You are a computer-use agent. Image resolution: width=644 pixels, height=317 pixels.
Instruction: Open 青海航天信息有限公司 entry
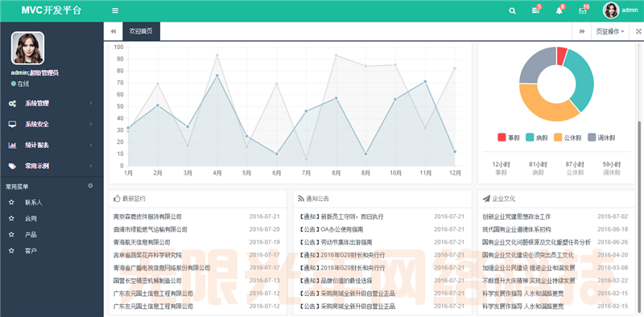(x=142, y=242)
